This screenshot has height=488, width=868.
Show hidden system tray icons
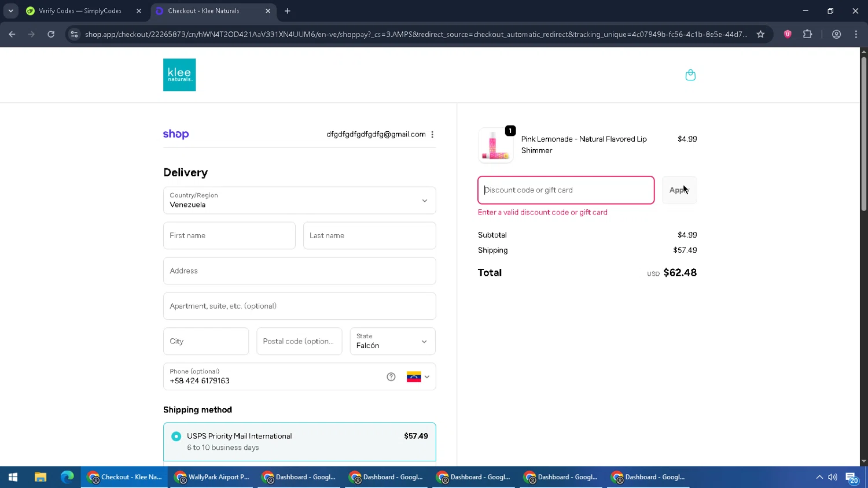click(x=819, y=477)
